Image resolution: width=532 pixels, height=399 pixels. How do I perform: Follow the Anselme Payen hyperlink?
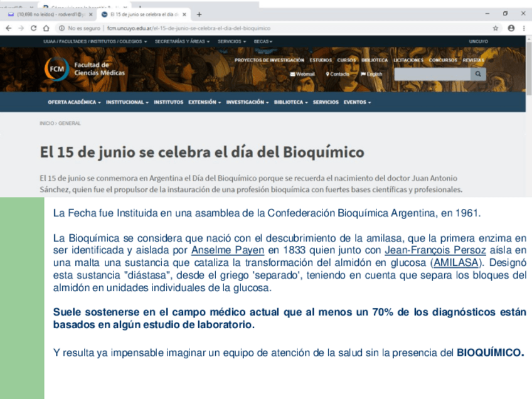pos(228,250)
